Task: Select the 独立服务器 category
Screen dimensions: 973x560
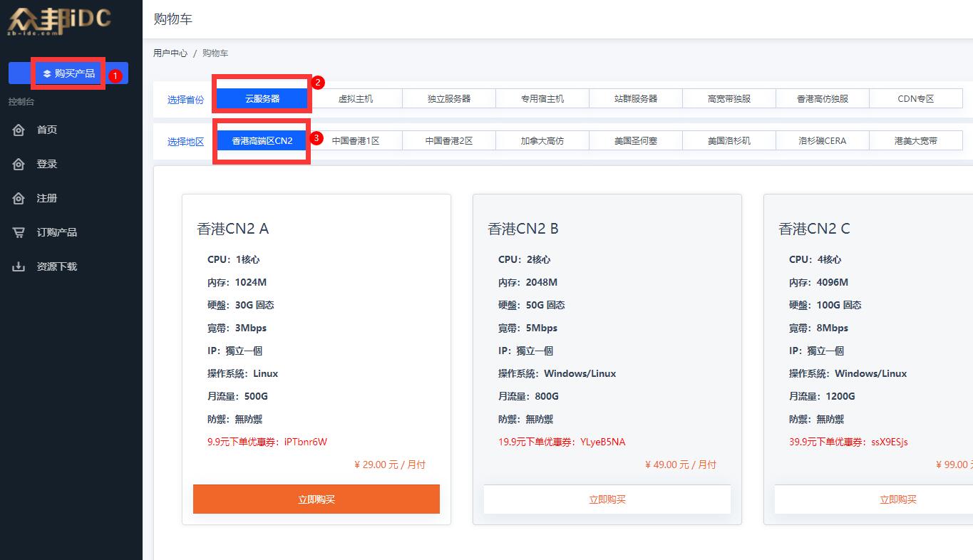Action: [449, 99]
